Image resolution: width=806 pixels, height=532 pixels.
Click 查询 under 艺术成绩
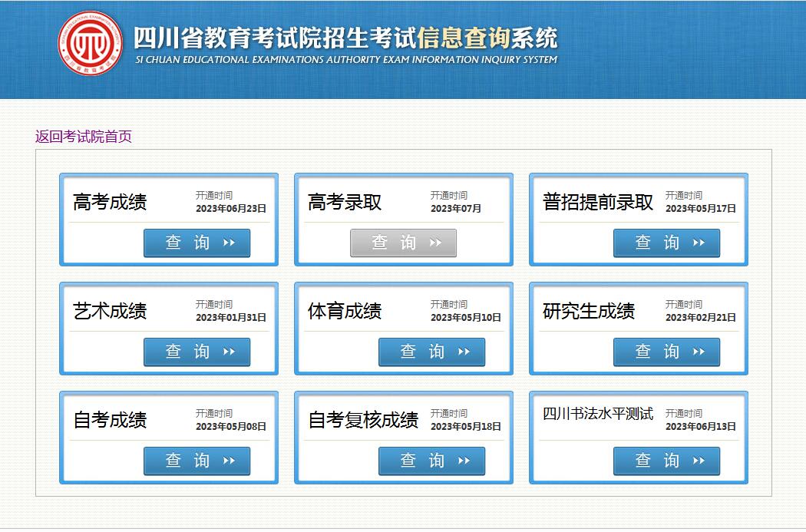pos(197,352)
